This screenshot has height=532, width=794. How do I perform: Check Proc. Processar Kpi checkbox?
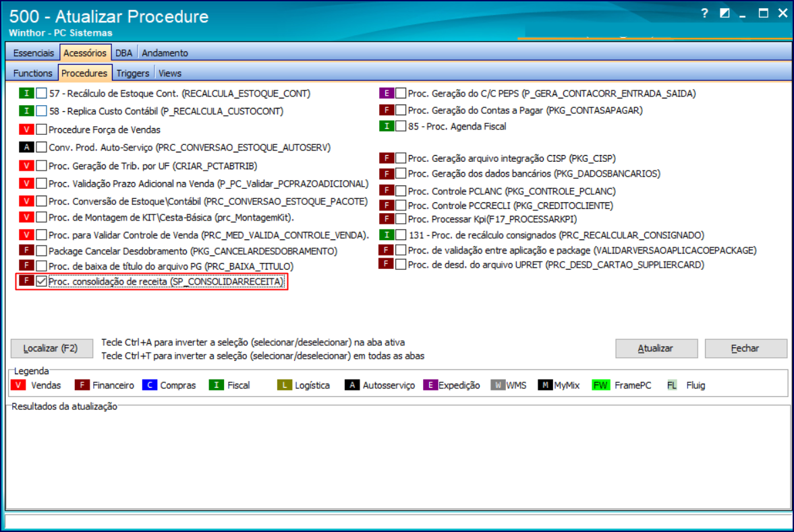[x=401, y=218]
